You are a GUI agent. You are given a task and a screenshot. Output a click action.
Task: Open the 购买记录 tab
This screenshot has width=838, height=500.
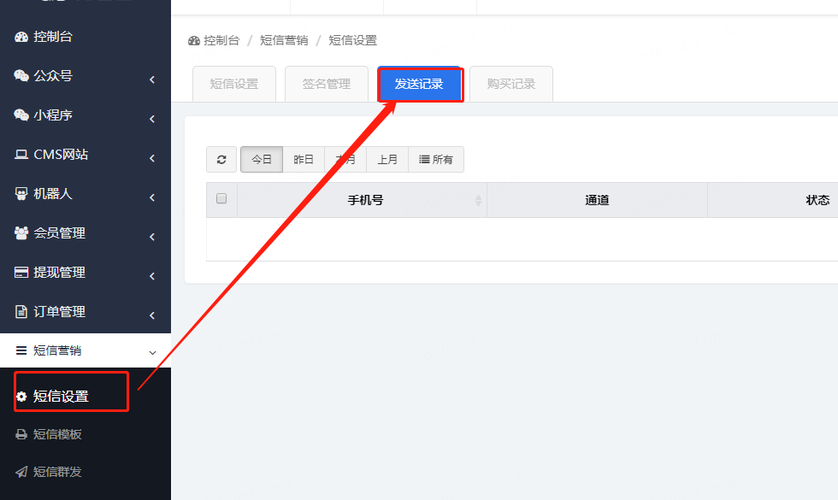[511, 84]
